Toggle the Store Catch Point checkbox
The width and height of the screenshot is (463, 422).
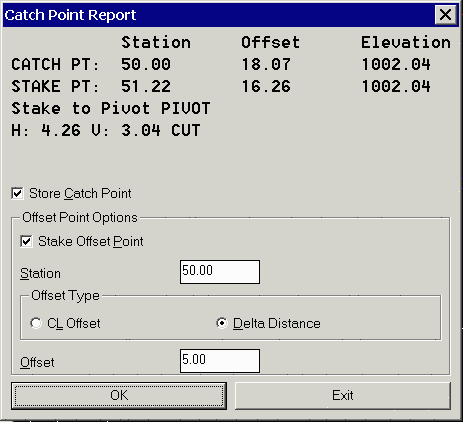(17, 193)
